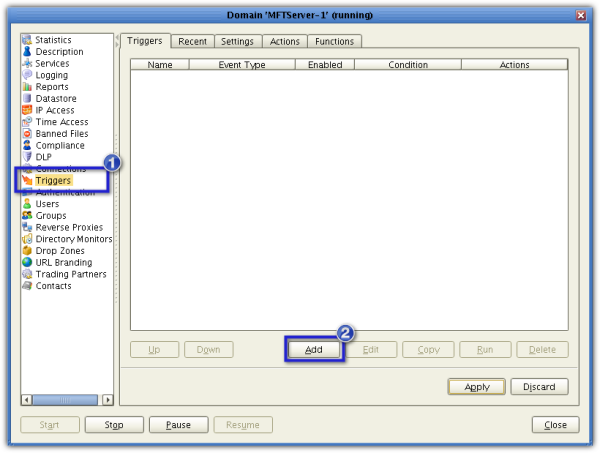Select the Reverse Proxies icon
Image resolution: width=600 pixels, height=453 pixels.
27,227
